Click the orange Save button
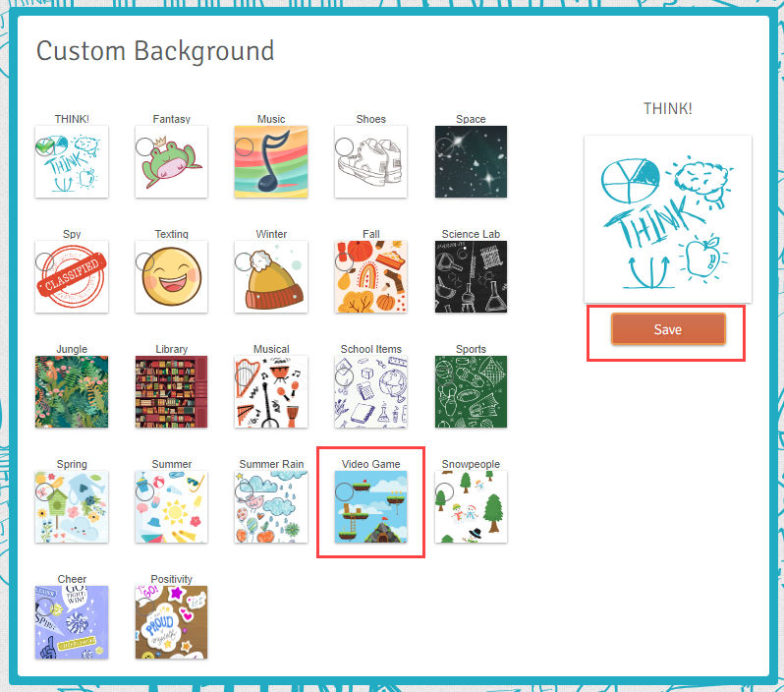 [668, 329]
